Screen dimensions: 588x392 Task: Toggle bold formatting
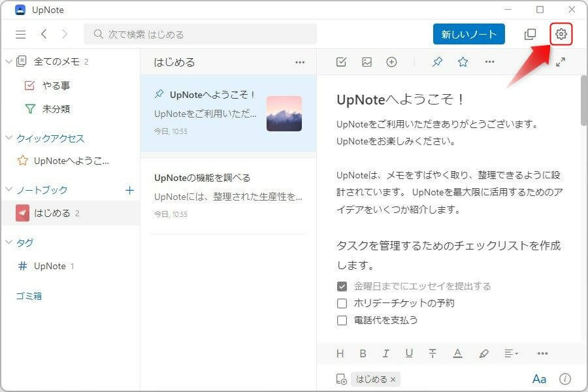(x=363, y=353)
